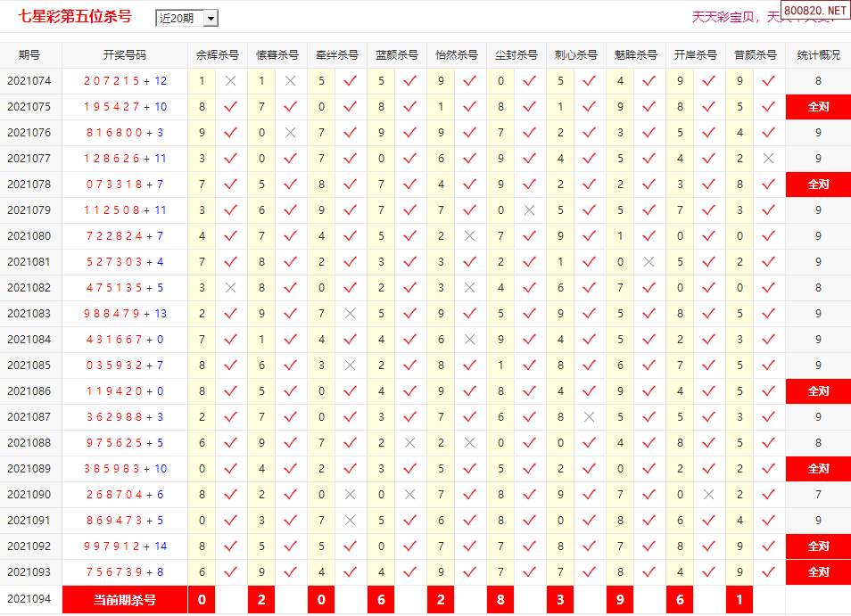Click the X mark in row 2021077
Screen dimensions: 851x616
tap(768, 159)
